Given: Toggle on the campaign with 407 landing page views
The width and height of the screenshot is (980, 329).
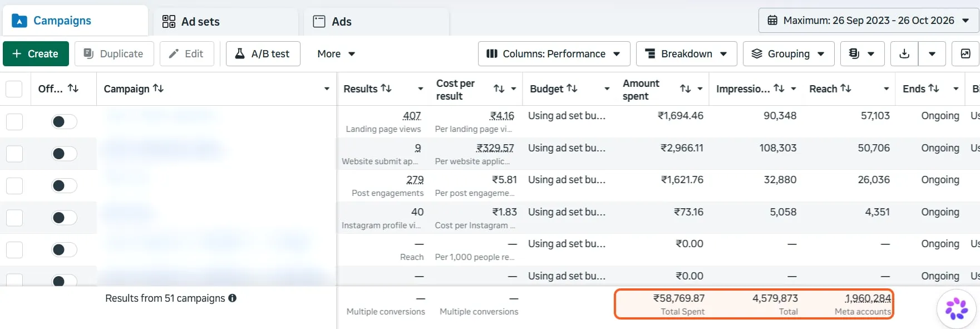Looking at the screenshot, I should coord(64,122).
